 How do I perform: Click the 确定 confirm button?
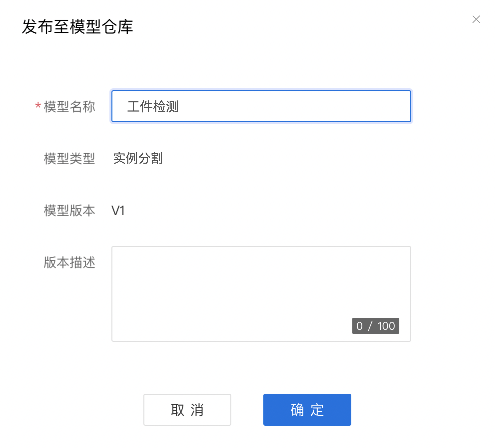[307, 410]
